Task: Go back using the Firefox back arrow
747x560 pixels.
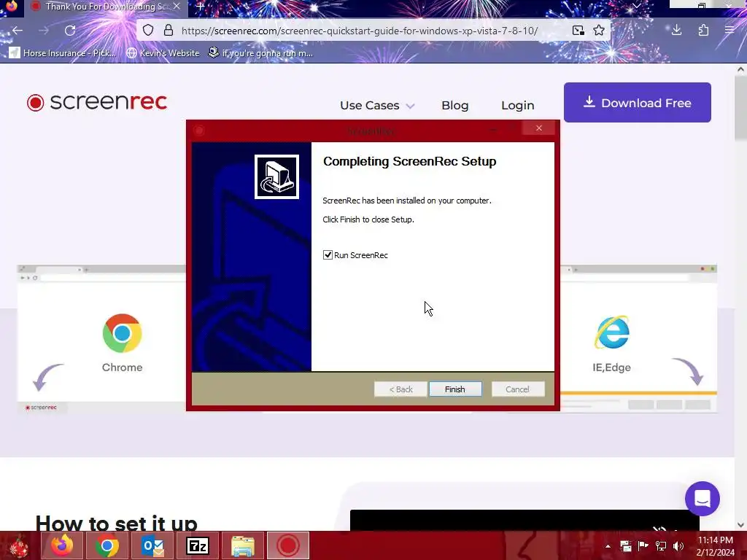Action: tap(18, 31)
